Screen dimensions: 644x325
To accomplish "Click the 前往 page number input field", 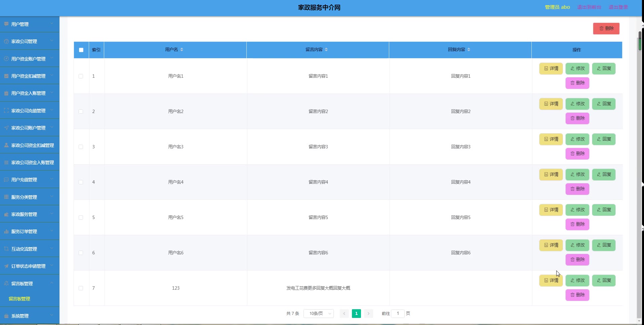I will 398,314.
